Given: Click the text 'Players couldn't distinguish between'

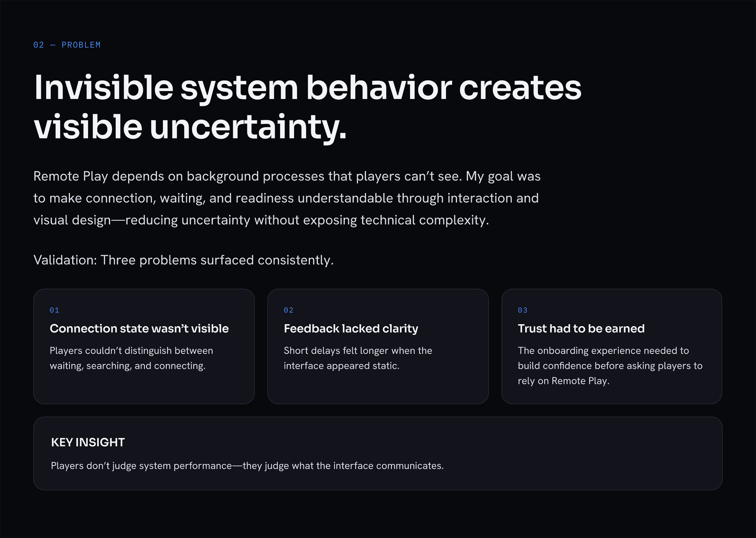Looking at the screenshot, I should [131, 351].
